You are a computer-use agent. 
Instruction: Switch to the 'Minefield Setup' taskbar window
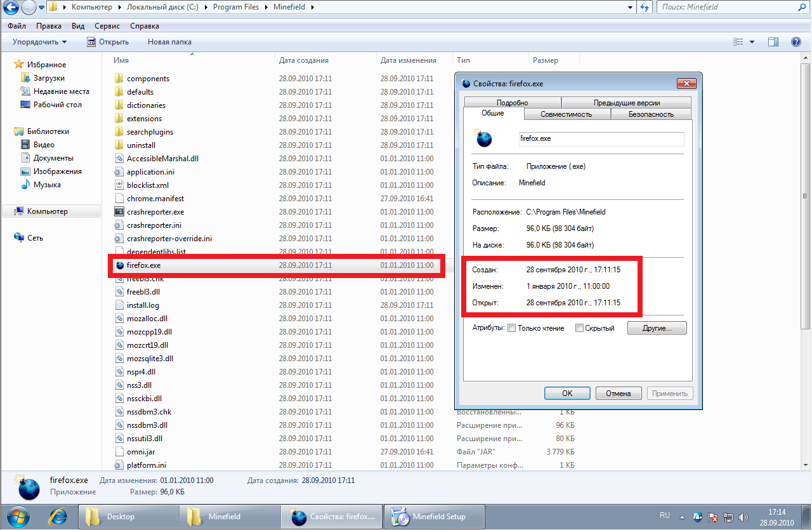(x=436, y=517)
